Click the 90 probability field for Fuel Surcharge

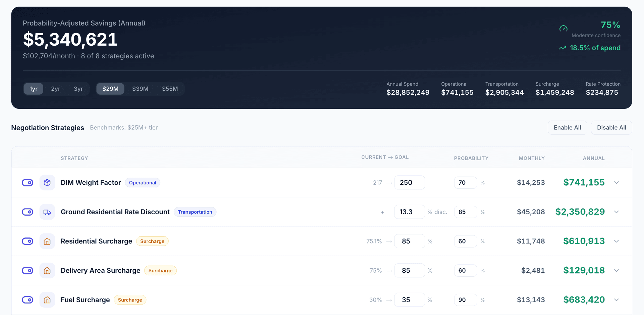click(465, 300)
